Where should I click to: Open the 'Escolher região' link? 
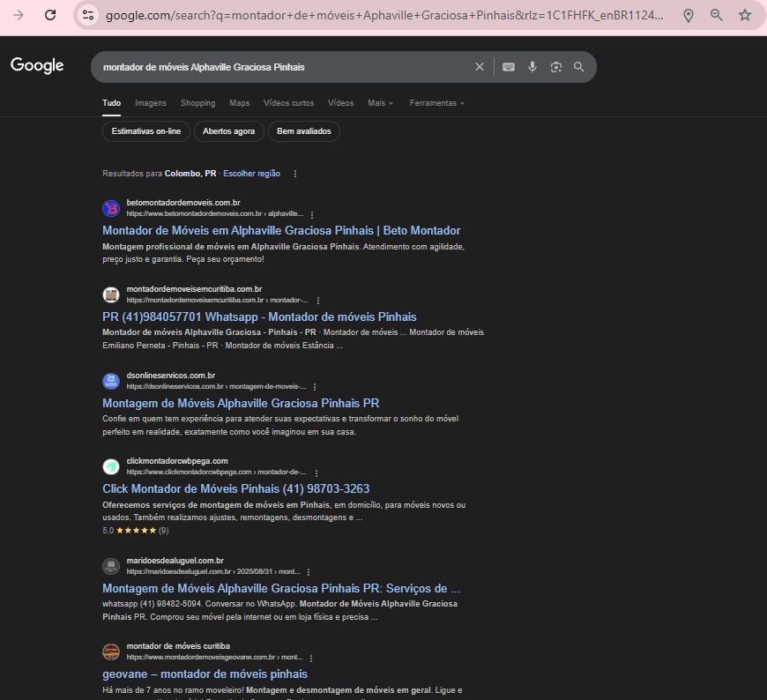(251, 173)
